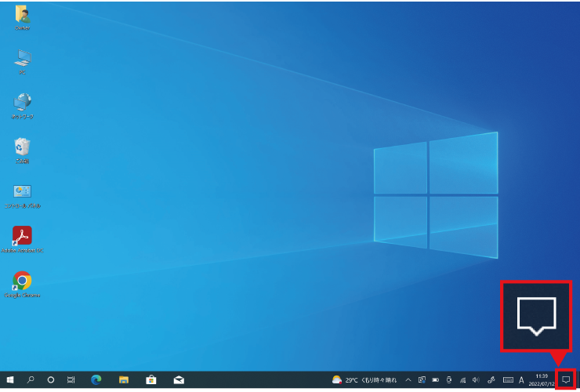
Task: Launch Microsoft Edge from taskbar
Action: click(x=96, y=379)
